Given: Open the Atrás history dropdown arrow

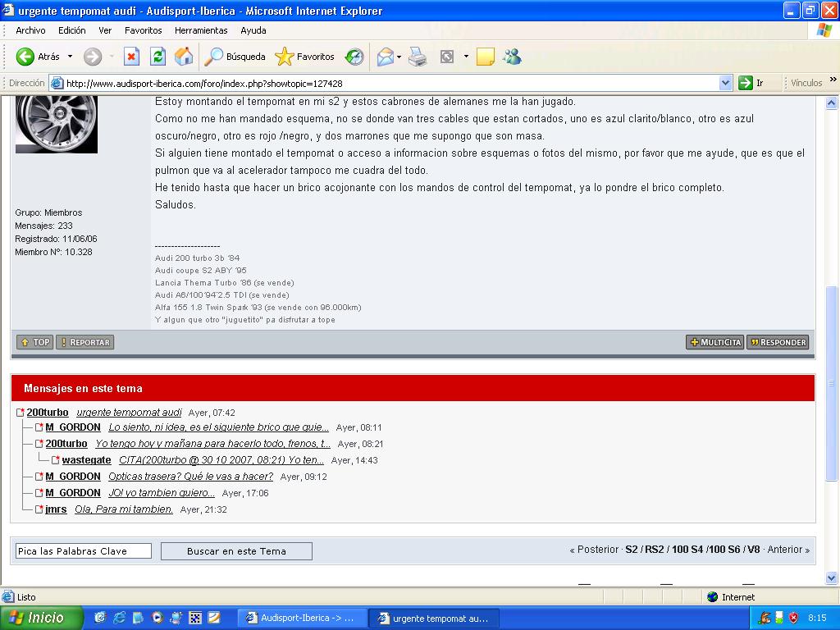Looking at the screenshot, I should coord(70,57).
